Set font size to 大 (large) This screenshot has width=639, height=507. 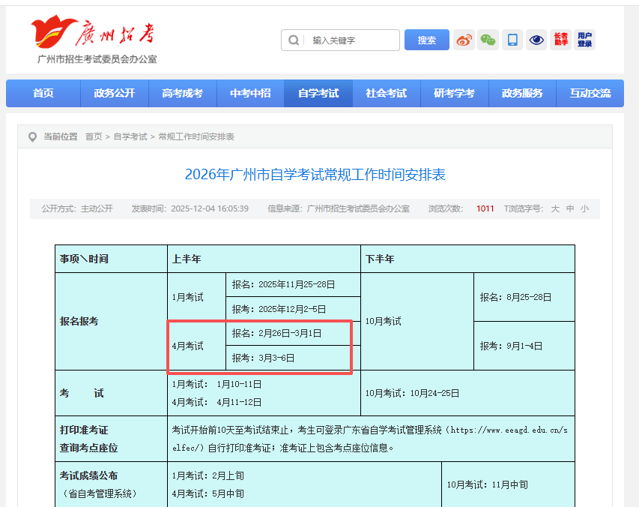(x=555, y=209)
